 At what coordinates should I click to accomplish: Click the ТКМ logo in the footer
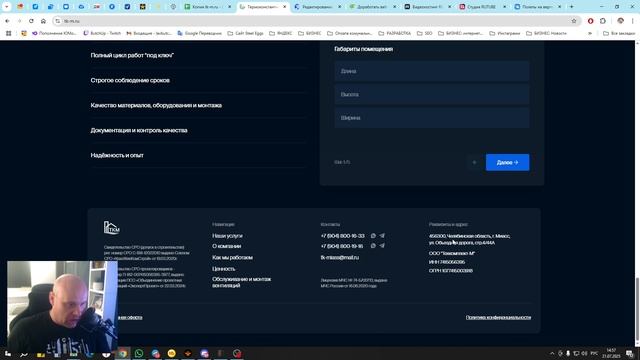coord(111,228)
